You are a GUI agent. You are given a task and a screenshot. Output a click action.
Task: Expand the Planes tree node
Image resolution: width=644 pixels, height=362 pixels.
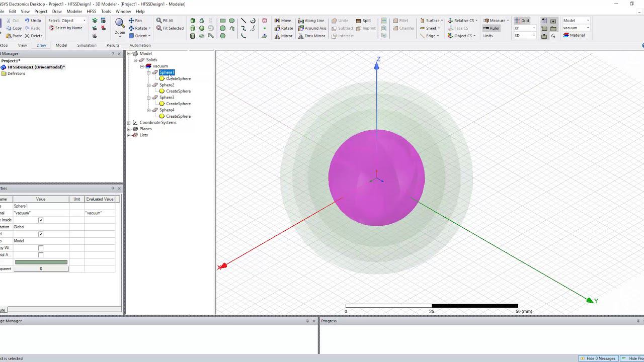point(129,129)
